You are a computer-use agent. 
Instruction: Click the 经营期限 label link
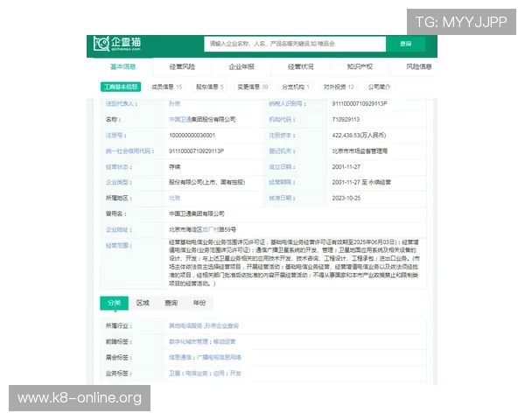coord(282,182)
